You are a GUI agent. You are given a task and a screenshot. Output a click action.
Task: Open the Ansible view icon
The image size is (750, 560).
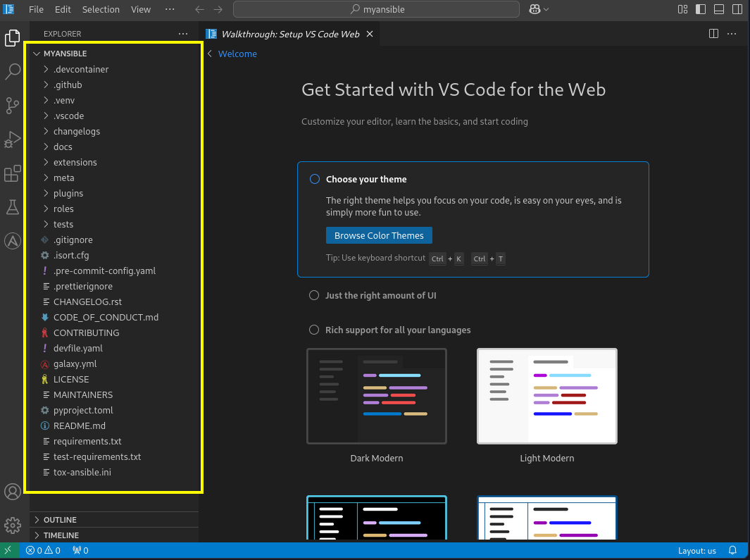coord(13,241)
